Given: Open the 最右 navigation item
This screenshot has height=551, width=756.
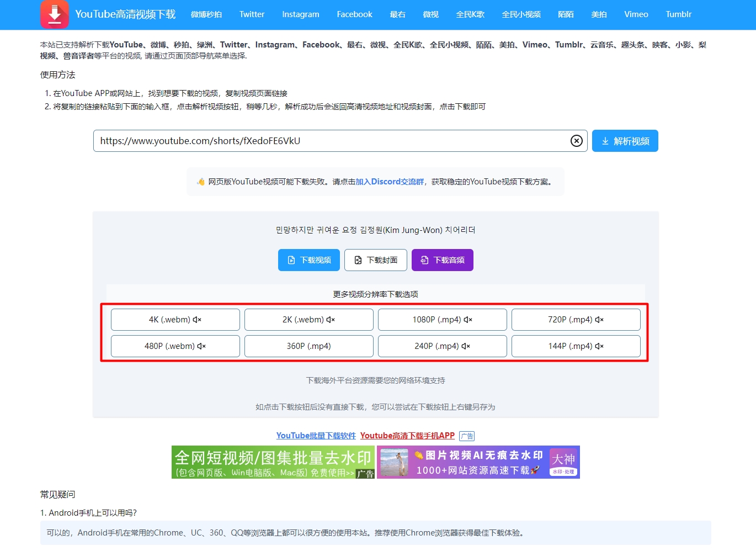Looking at the screenshot, I should pyautogui.click(x=397, y=14).
